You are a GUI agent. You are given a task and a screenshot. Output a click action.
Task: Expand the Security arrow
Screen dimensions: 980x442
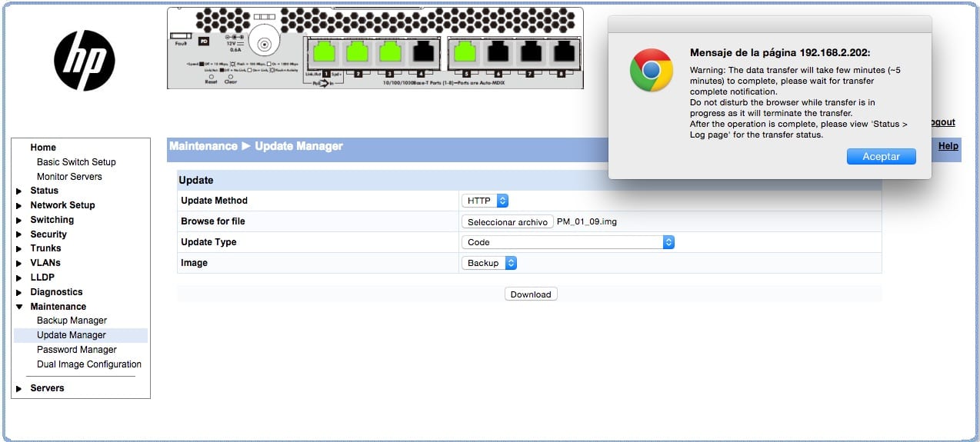pos(19,234)
